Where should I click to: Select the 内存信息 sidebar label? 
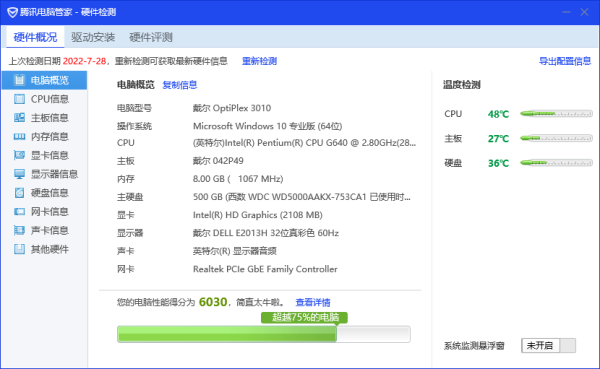[50, 136]
